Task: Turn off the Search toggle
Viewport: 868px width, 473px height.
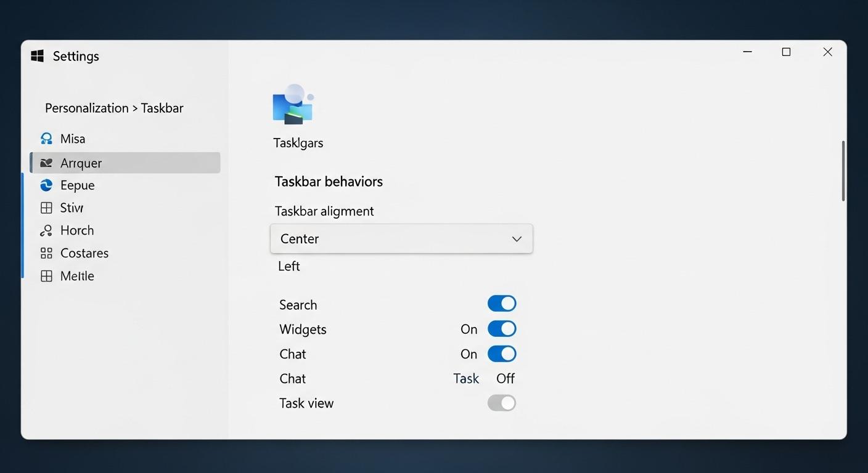Action: coord(502,303)
